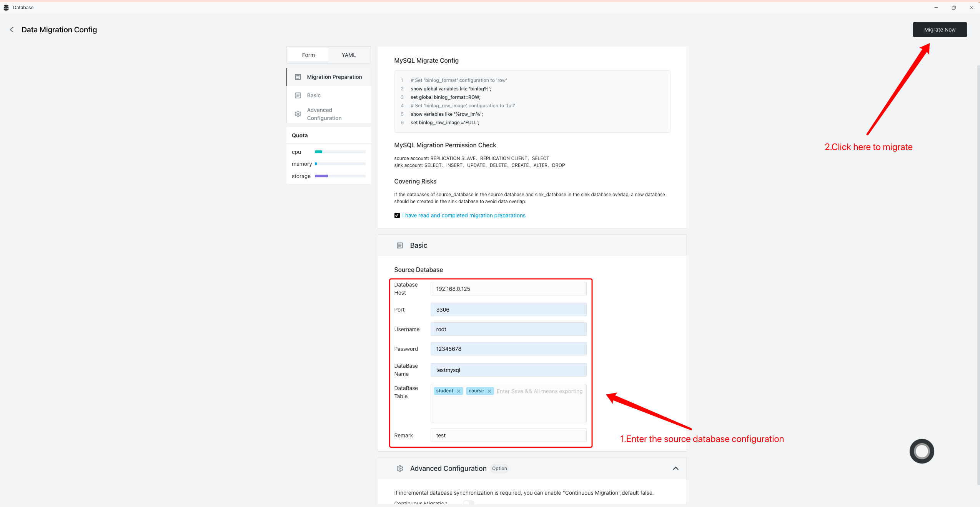Click the Database Host input field
980x507 pixels.
tap(508, 289)
